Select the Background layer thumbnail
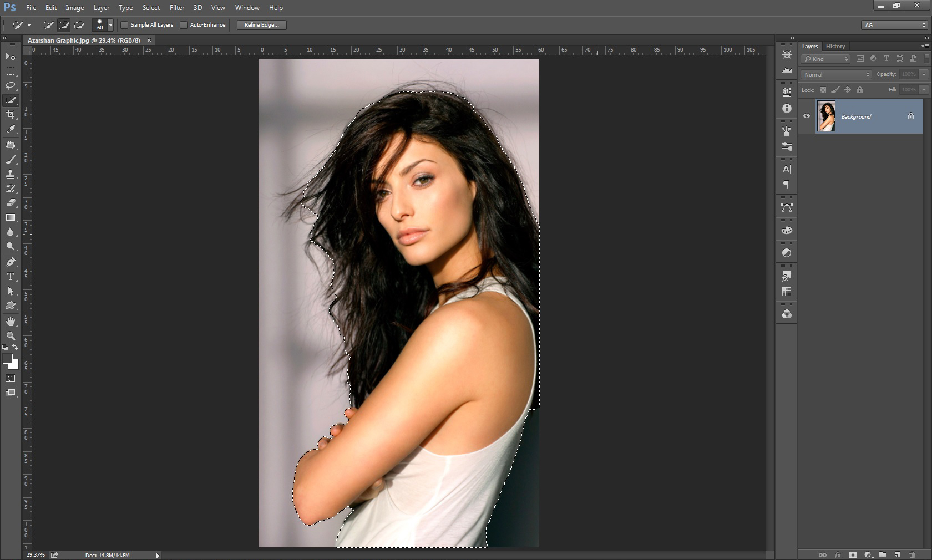932x560 pixels. pos(826,116)
